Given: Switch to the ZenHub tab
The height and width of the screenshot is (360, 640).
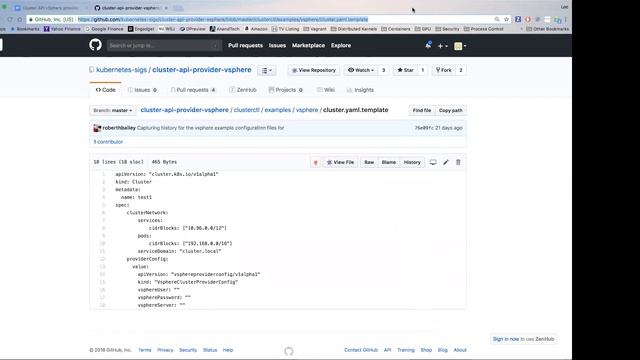Looking at the screenshot, I should pos(243,90).
